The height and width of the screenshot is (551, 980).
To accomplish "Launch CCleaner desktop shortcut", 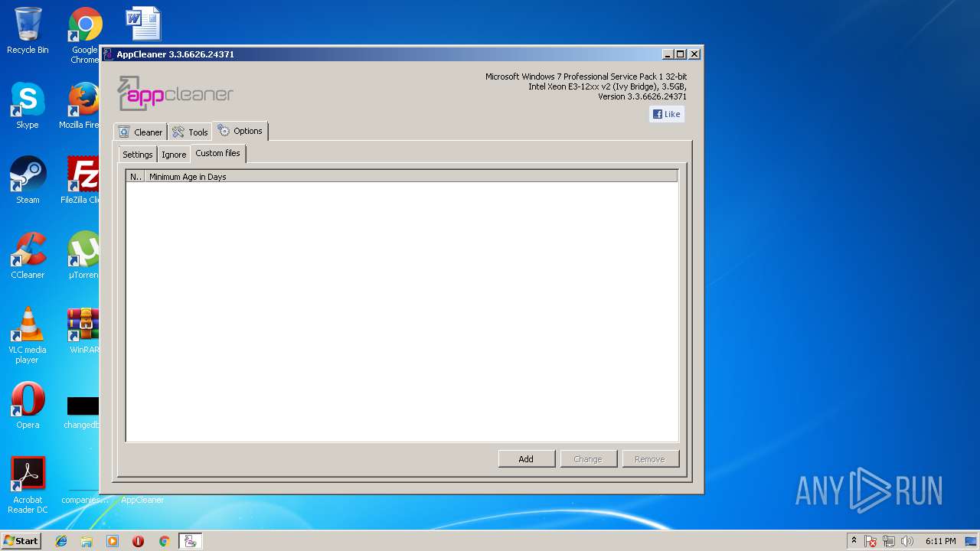I will pos(28,256).
